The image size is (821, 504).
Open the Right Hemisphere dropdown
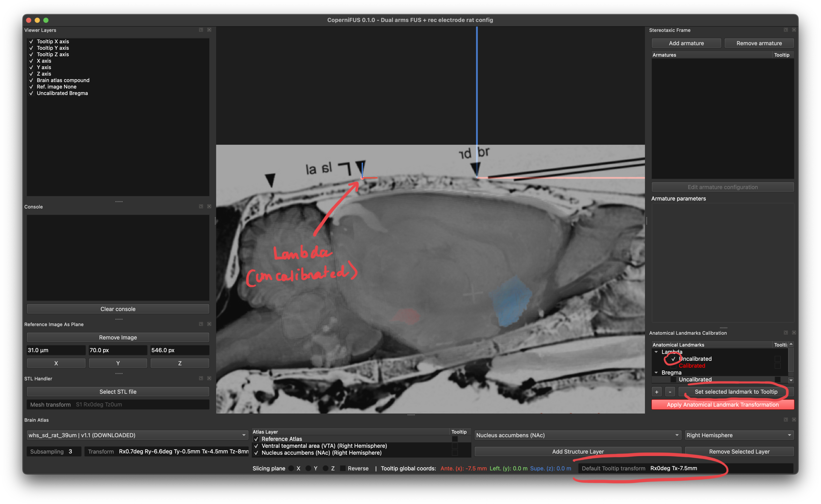739,435
